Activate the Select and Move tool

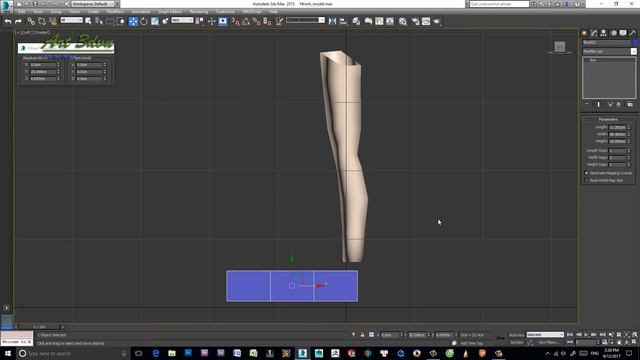[x=133, y=21]
